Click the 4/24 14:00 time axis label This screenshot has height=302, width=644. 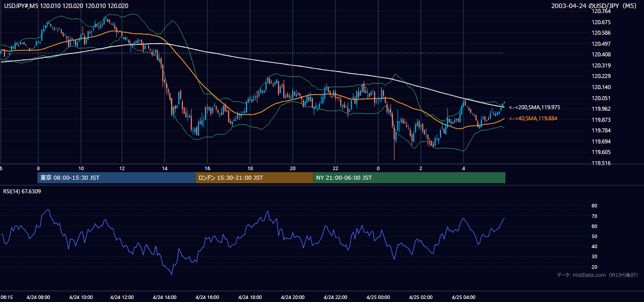(165, 297)
